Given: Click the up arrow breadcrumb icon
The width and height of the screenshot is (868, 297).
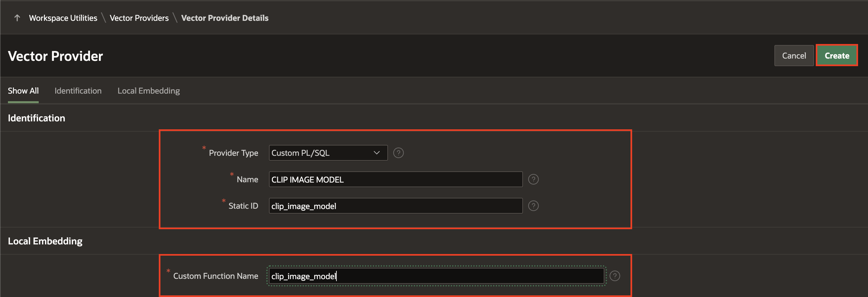Looking at the screenshot, I should pyautogui.click(x=17, y=18).
